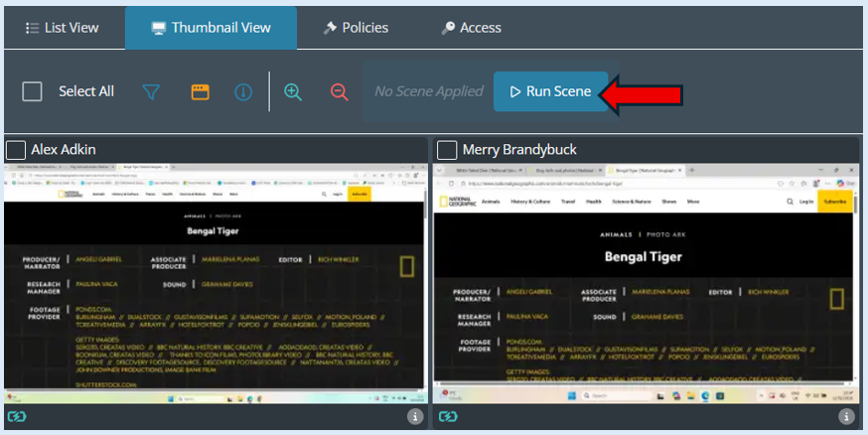The height and width of the screenshot is (435, 868).
Task: Open the Policies tab
Action: click(356, 28)
